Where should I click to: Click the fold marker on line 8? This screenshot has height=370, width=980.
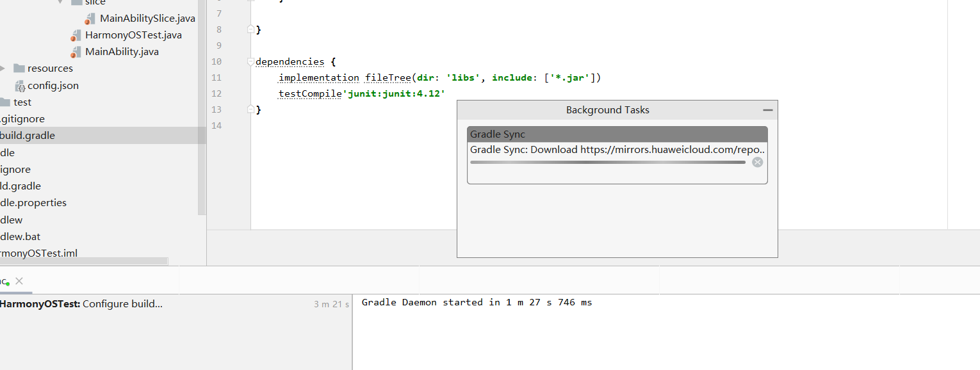[x=251, y=29]
